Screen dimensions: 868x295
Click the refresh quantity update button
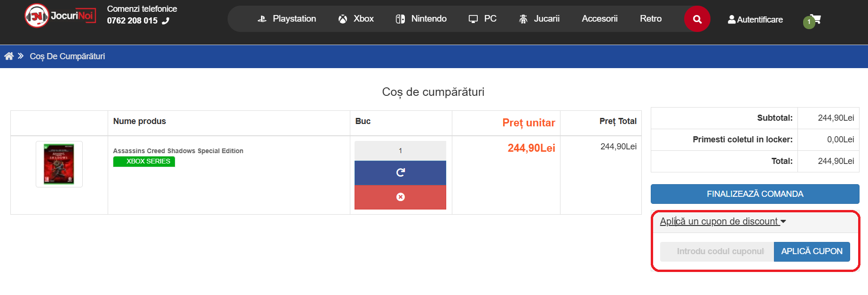point(400,173)
